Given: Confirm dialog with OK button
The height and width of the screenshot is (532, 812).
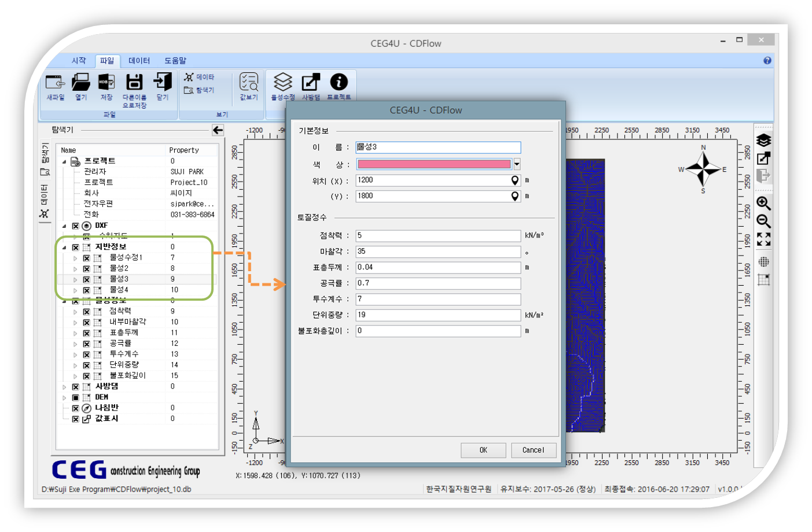Looking at the screenshot, I should coord(483,450).
